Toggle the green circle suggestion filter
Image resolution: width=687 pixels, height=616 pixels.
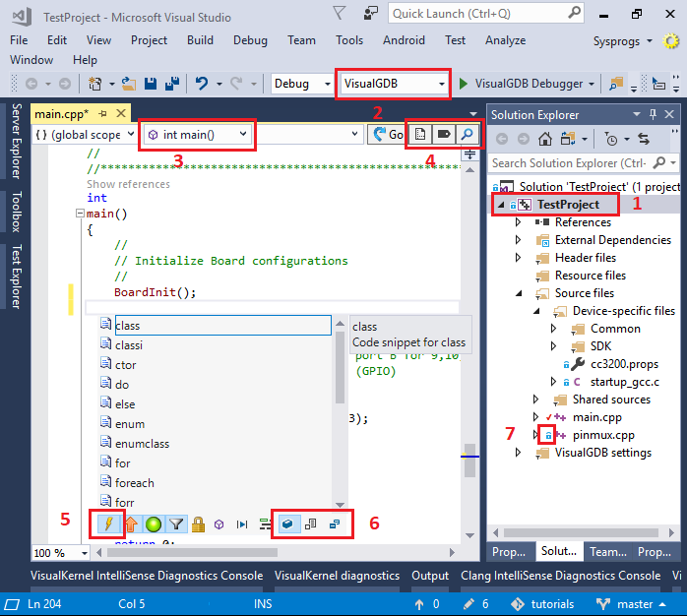(154, 524)
